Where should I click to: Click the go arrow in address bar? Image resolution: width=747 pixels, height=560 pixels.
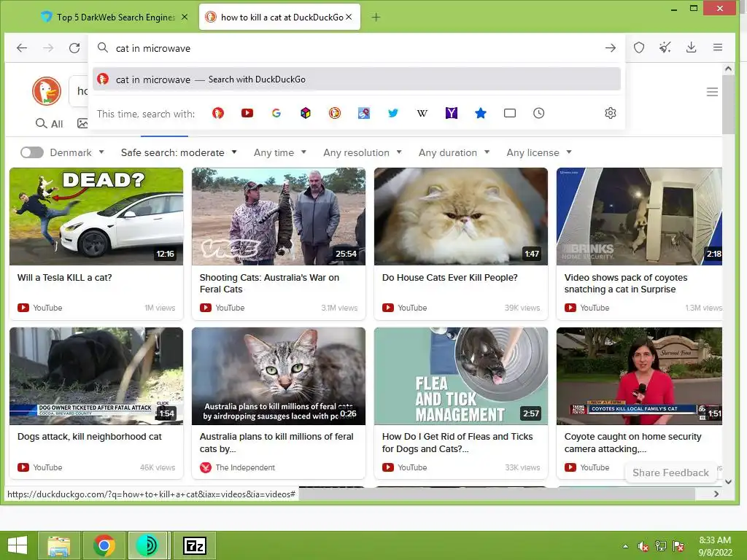click(611, 48)
